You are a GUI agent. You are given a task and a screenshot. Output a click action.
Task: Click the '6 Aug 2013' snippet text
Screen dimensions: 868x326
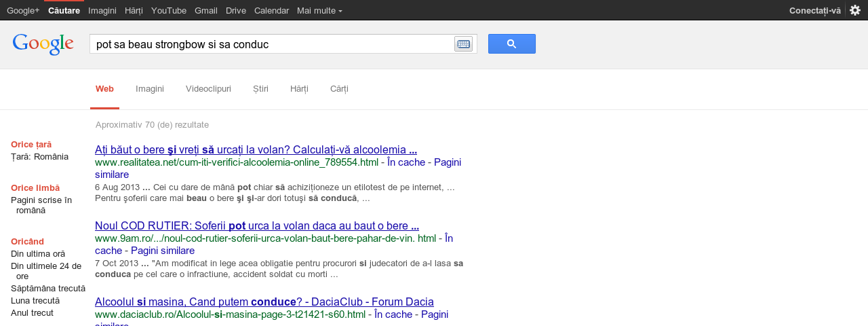click(117, 187)
